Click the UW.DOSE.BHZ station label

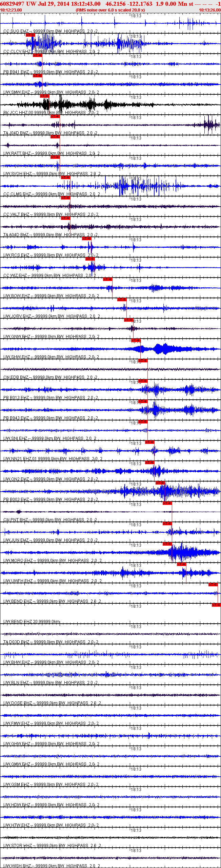pyautogui.click(x=52, y=703)
